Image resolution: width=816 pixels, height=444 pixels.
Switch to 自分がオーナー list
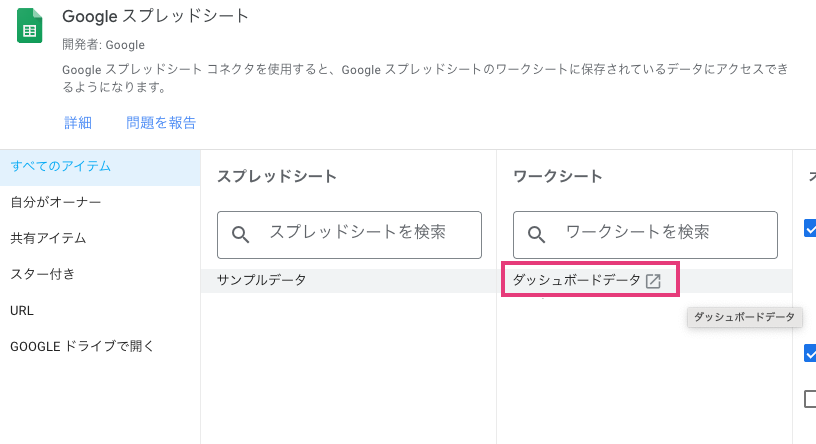55,202
